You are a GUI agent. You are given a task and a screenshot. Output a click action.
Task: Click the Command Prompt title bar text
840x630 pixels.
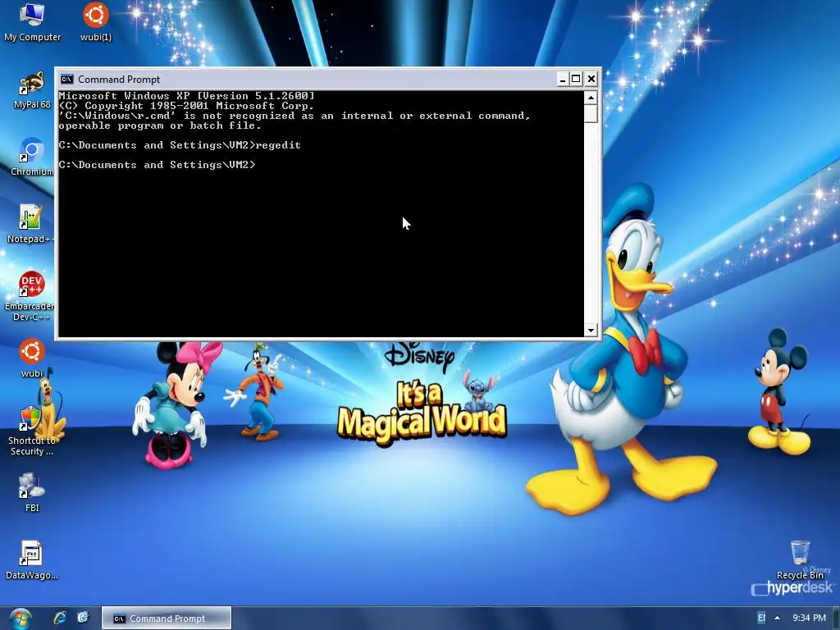[119, 80]
